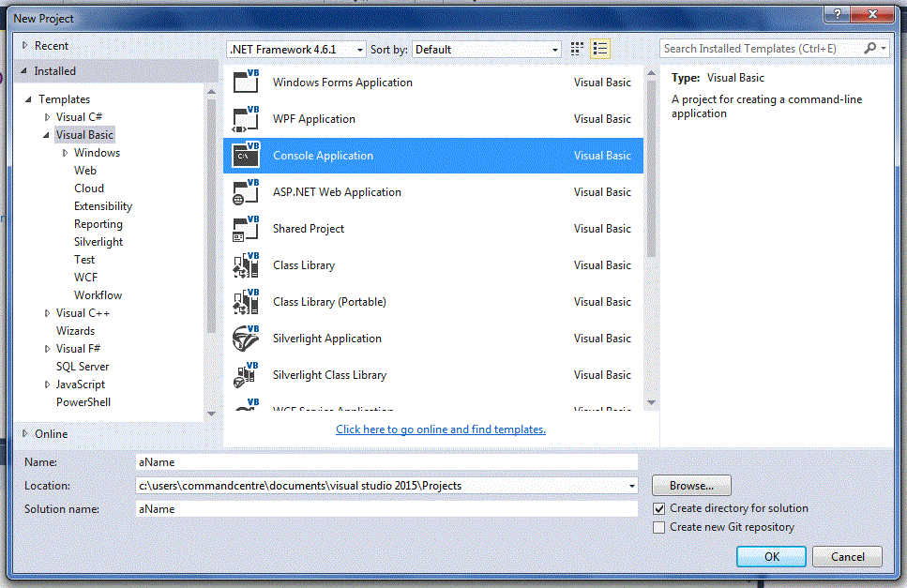Viewport: 907px width, 588px height.
Task: Enable Create new Git repository
Action: [x=659, y=527]
